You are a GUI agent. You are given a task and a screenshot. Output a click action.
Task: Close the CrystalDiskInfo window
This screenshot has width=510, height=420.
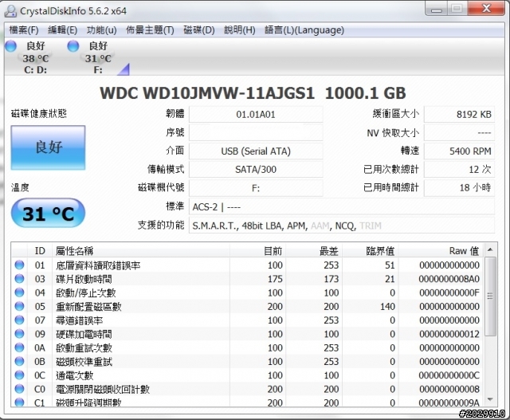(487, 9)
